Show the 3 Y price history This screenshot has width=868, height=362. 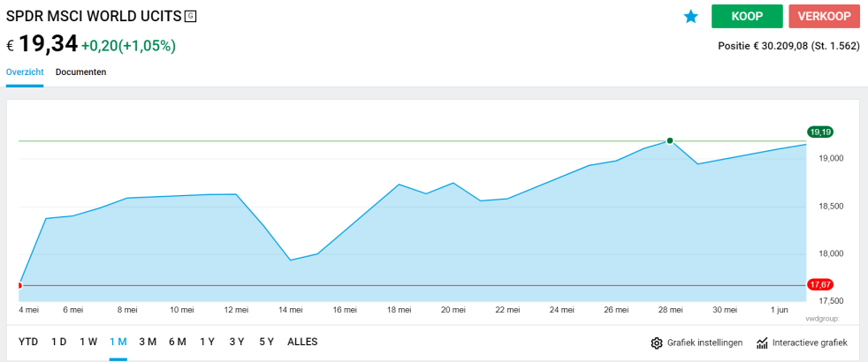pos(236,342)
